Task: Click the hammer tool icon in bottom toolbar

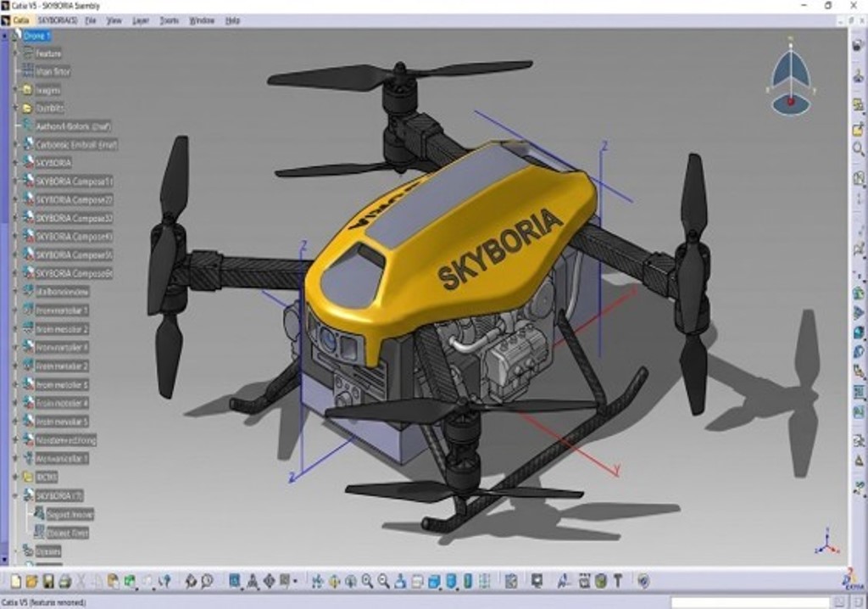Action: coord(617,581)
